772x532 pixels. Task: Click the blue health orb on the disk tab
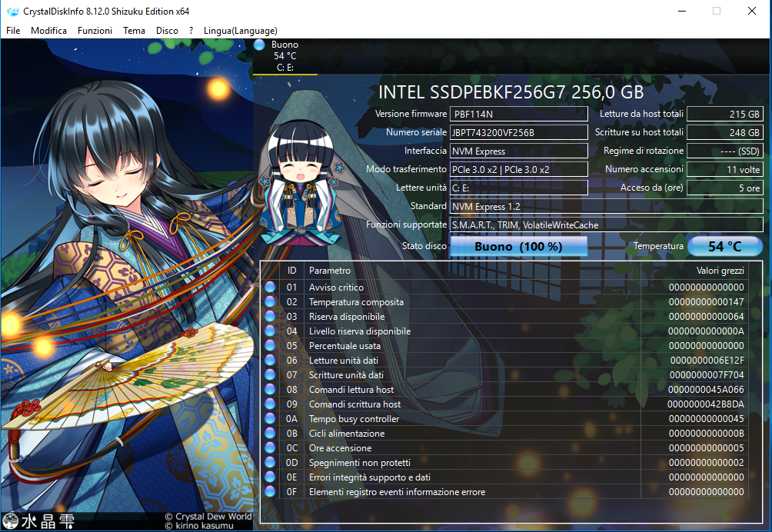(x=259, y=45)
